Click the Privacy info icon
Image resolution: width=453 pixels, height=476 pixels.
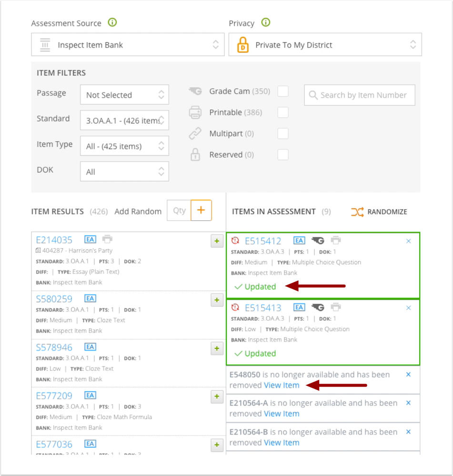pos(266,22)
